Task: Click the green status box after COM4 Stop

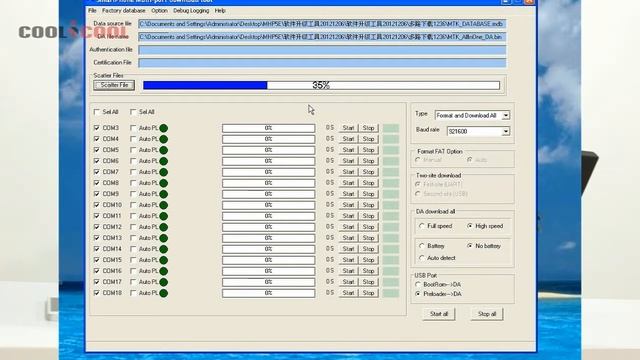Action: [x=391, y=139]
